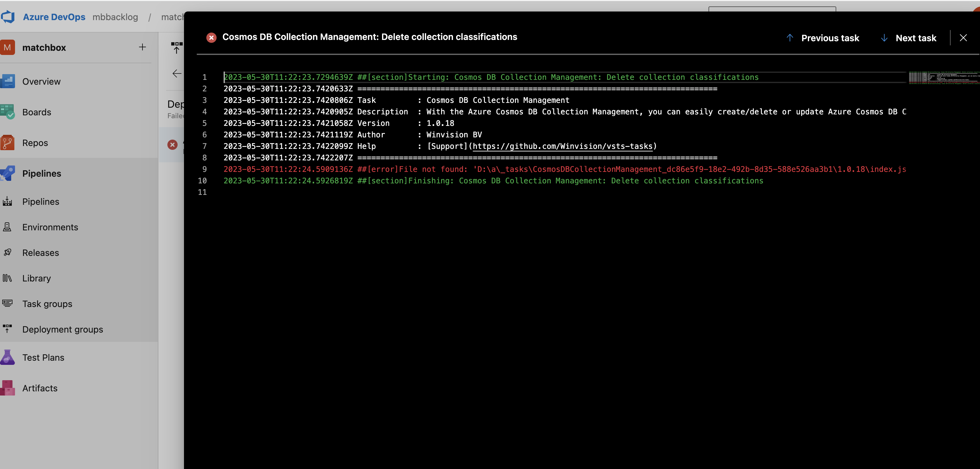This screenshot has height=469, width=980.
Task: Create a new project with the plus icon
Action: pos(142,47)
